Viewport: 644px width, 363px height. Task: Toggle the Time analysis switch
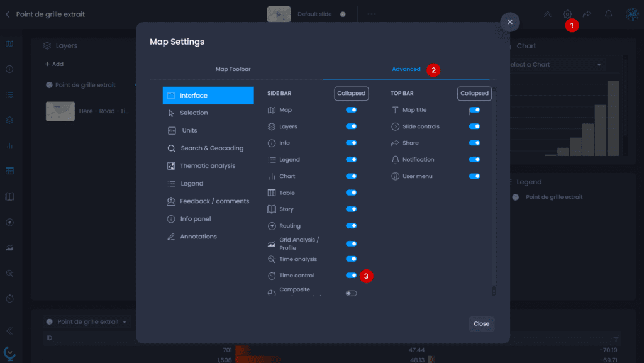point(351,259)
